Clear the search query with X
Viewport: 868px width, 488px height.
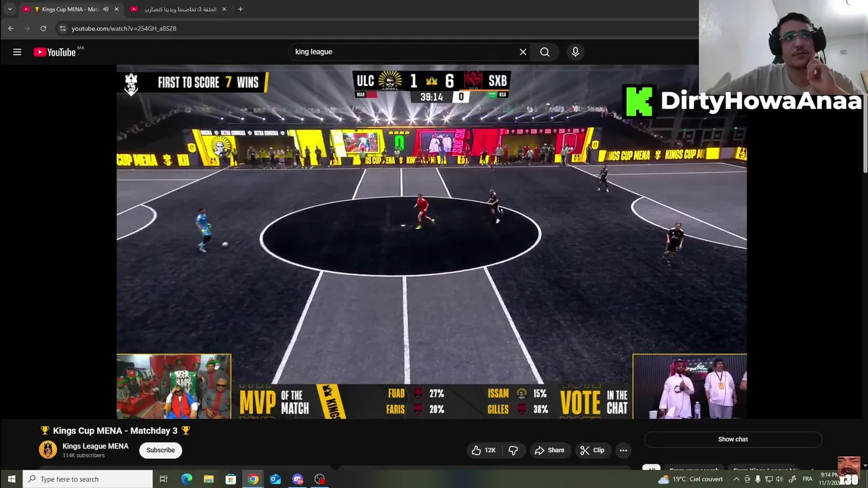523,52
